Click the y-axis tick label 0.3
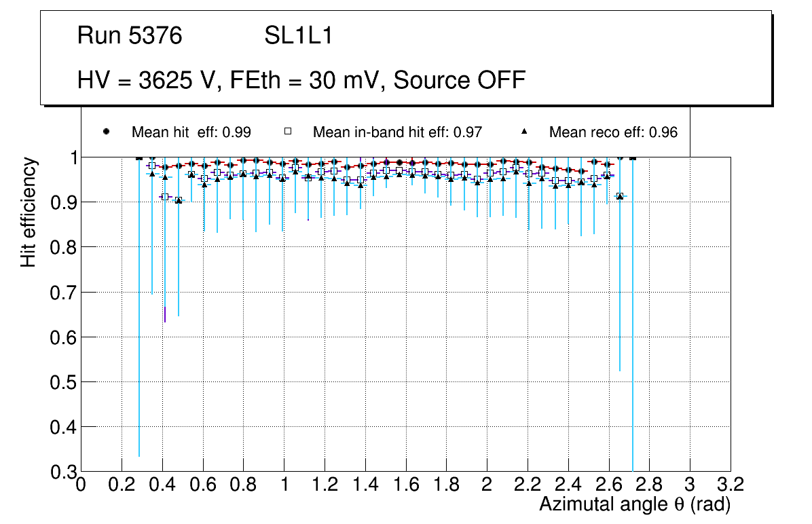This screenshot has width=812, height=524. (x=62, y=472)
